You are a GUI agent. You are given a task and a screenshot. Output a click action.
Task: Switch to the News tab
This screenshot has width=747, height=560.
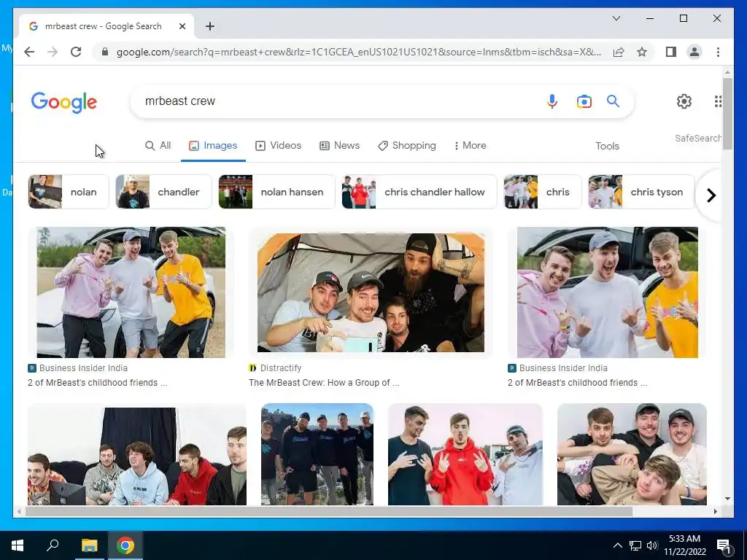tap(339, 146)
